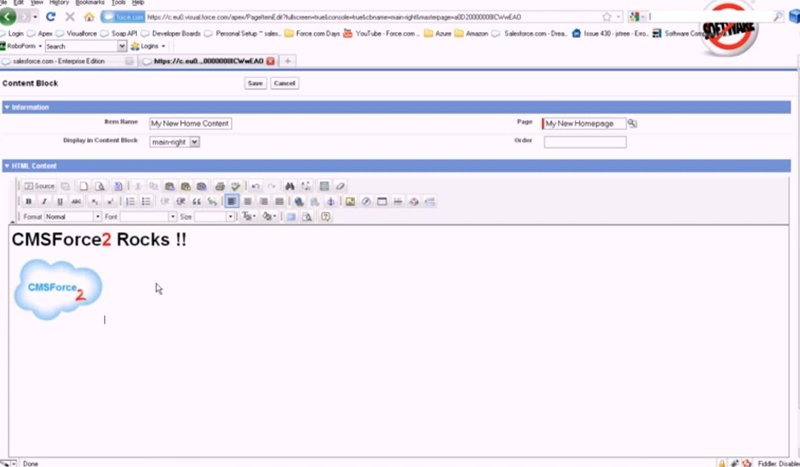Reload the page in the browser
The height and width of the screenshot is (467, 800).
(51, 17)
